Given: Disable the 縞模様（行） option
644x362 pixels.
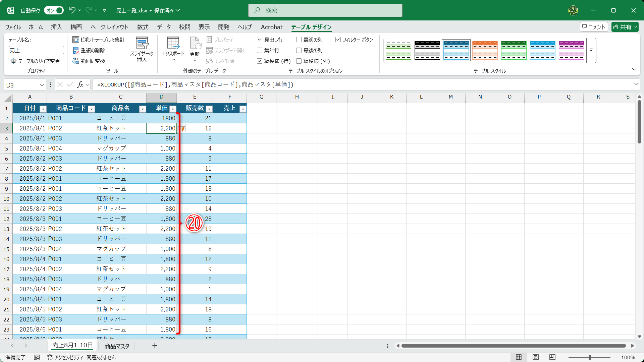Looking at the screenshot, I should 259,61.
